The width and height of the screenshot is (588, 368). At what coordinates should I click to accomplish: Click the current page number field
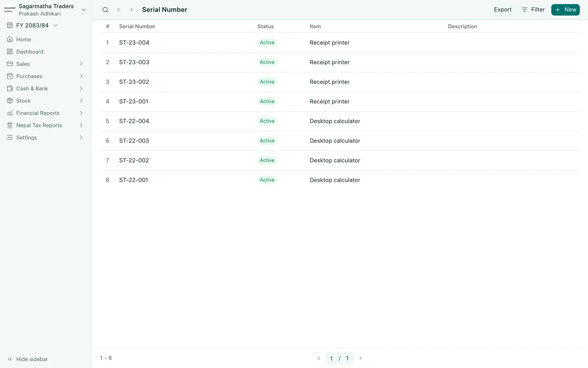click(331, 358)
